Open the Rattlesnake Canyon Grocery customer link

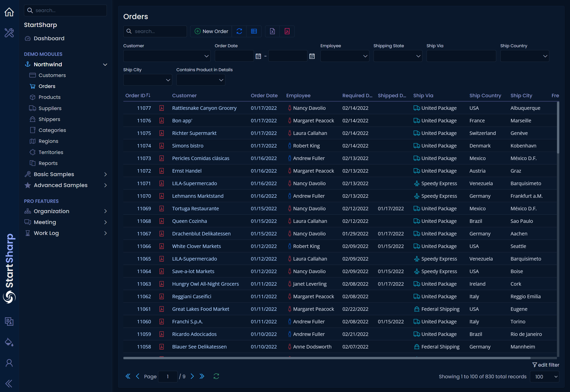(x=204, y=108)
